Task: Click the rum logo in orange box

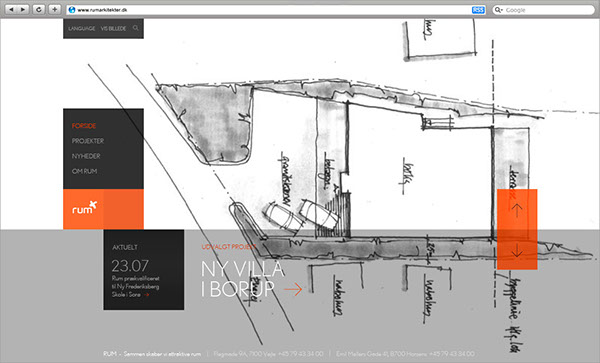Action: pos(85,207)
